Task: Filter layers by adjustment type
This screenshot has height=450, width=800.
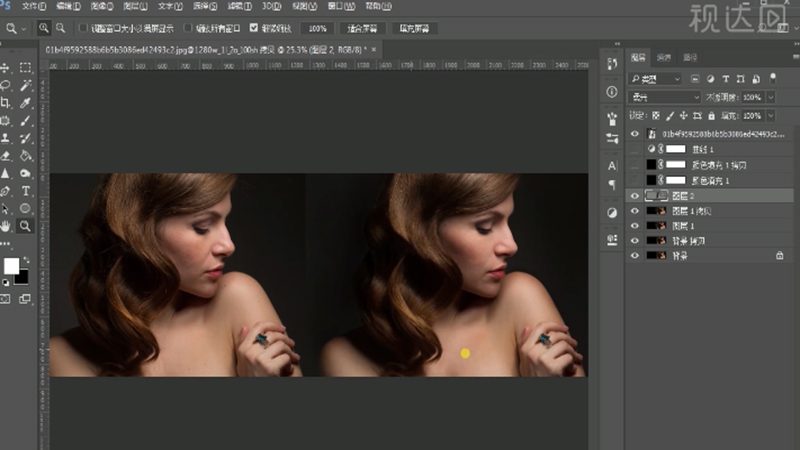Action: click(x=710, y=79)
